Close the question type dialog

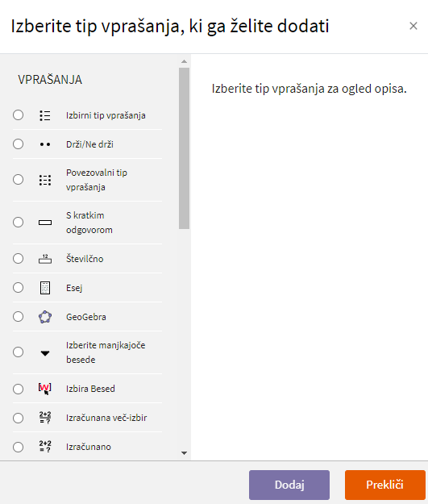pyautogui.click(x=413, y=26)
